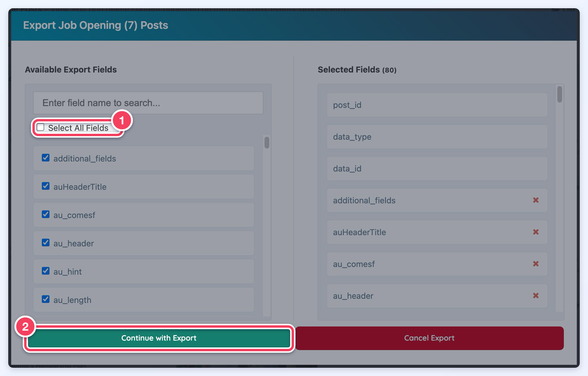The image size is (588, 376).
Task: Check the Select All Fields checkbox
Action: click(x=41, y=127)
